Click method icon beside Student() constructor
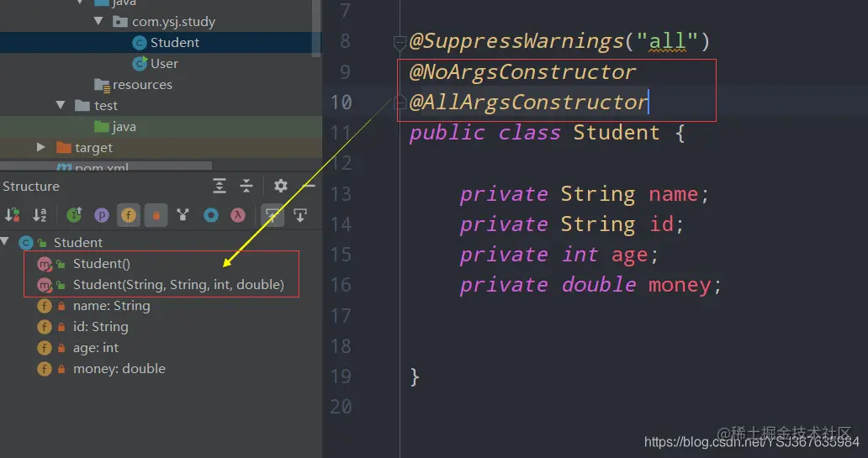The height and width of the screenshot is (458, 868). (45, 264)
